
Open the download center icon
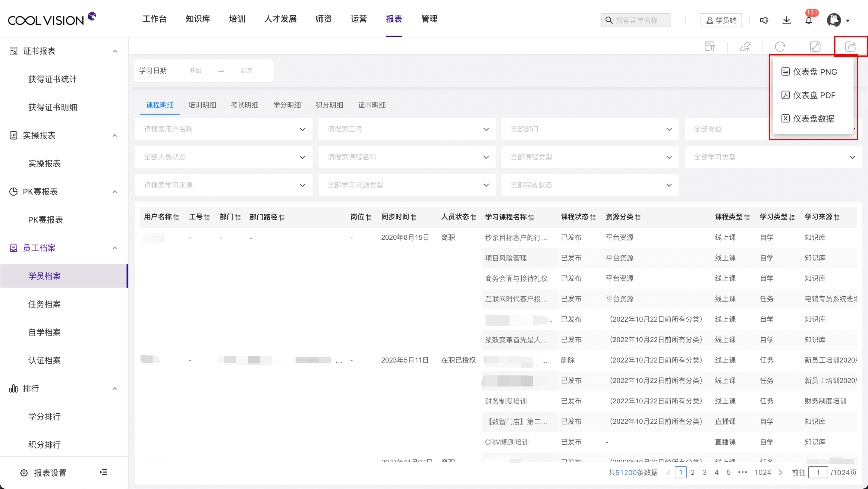pyautogui.click(x=786, y=20)
